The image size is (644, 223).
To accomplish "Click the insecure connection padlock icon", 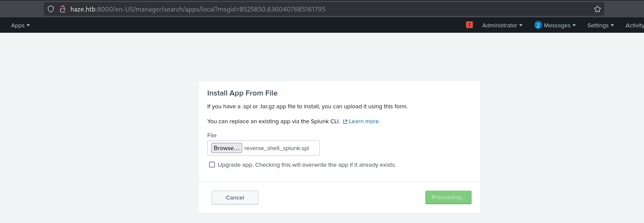I will (x=62, y=9).
